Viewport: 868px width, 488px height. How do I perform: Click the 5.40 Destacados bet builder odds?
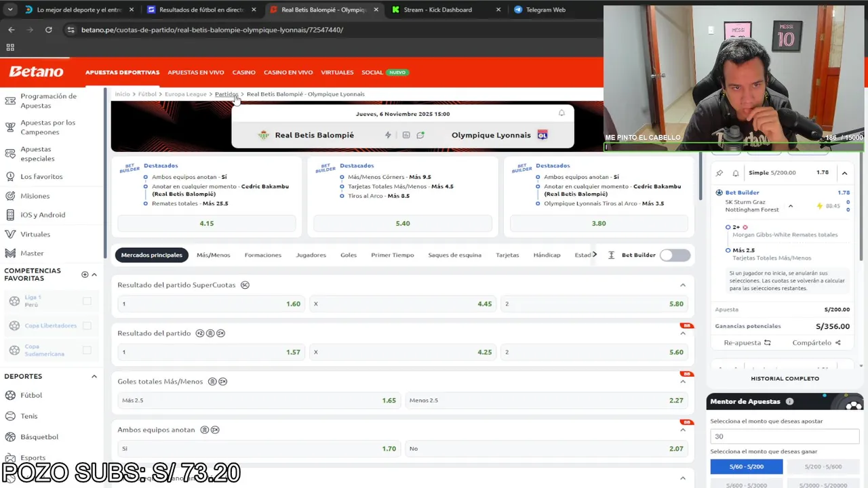pos(403,223)
